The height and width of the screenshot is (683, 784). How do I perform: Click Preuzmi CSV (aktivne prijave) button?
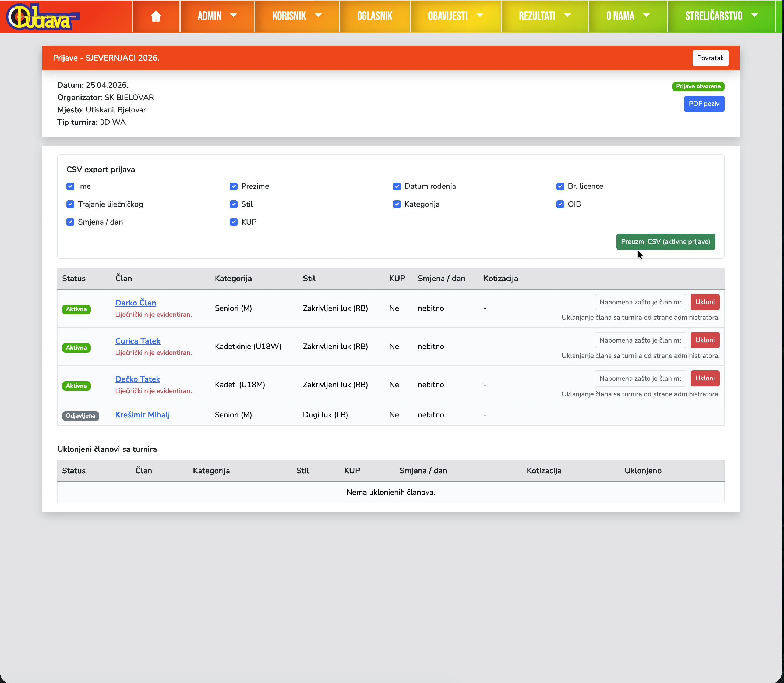pos(665,242)
